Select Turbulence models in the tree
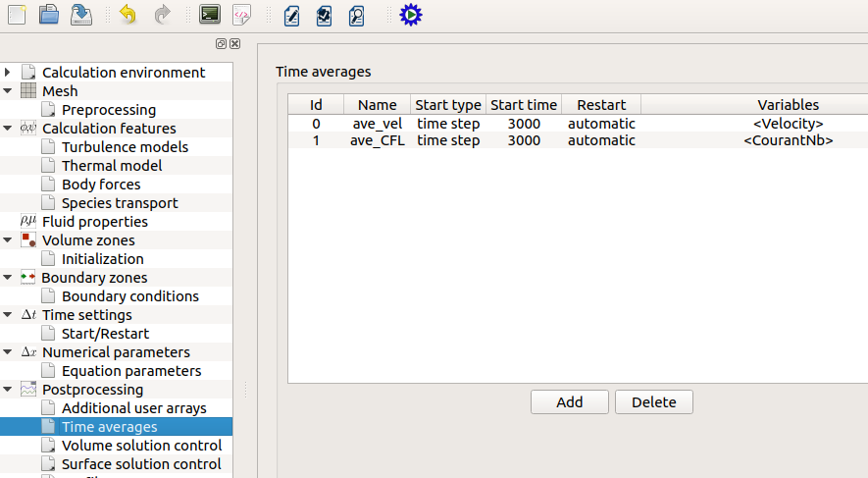This screenshot has width=868, height=478. [125, 147]
